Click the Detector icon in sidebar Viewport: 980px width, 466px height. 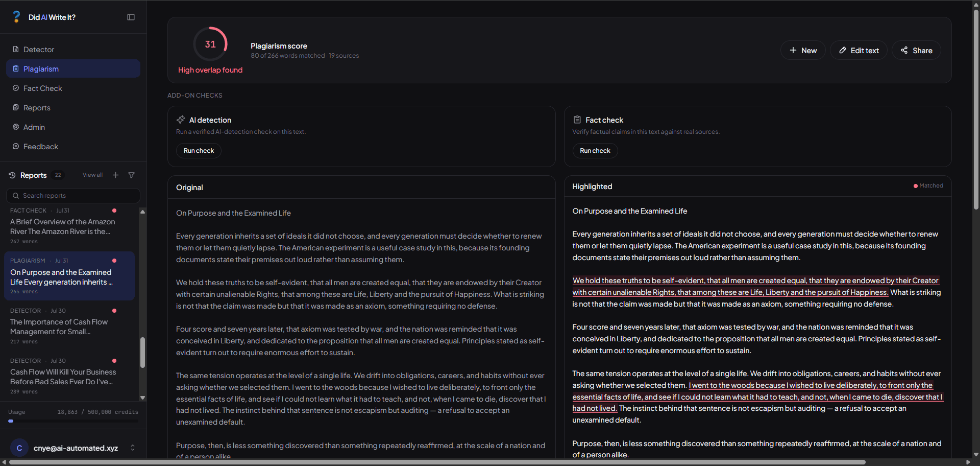[x=16, y=50]
